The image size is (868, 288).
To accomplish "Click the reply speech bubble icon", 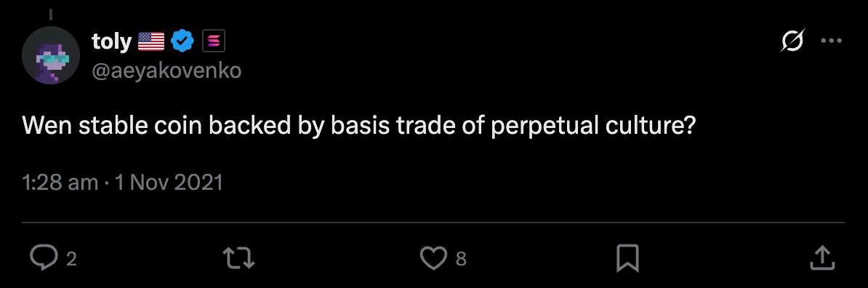I will (43, 258).
